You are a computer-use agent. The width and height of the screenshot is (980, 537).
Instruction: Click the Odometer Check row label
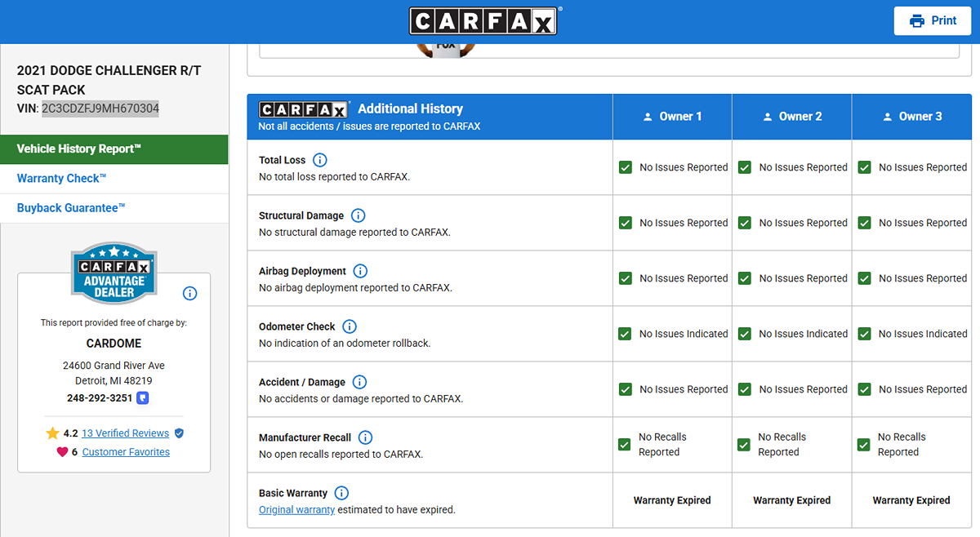[297, 326]
